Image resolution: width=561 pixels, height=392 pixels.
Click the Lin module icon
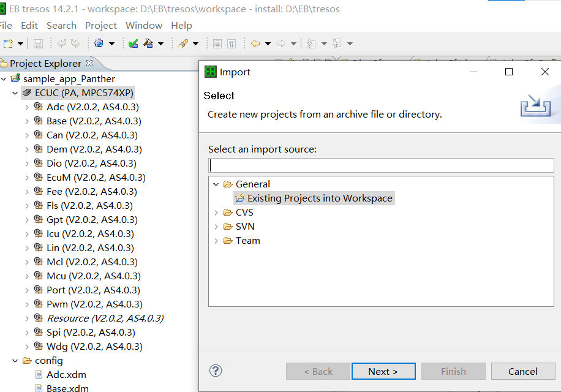click(39, 247)
